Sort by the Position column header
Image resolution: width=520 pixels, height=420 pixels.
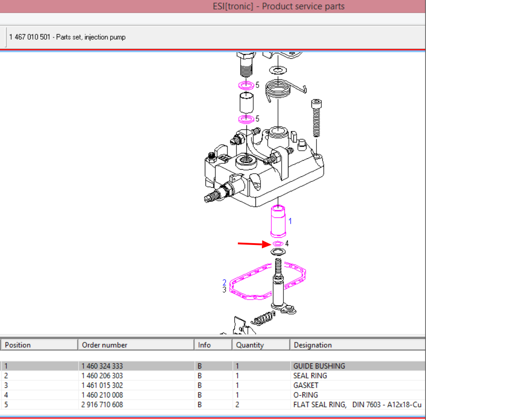click(x=39, y=345)
